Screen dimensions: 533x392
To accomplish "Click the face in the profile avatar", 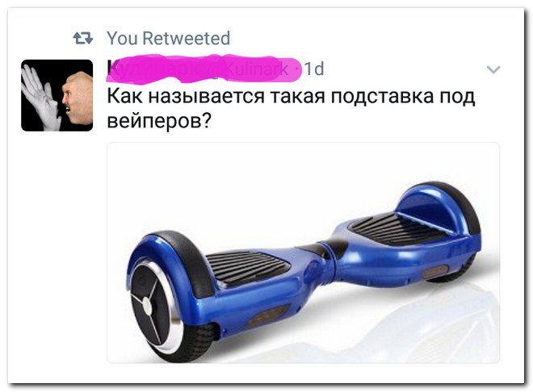I will click(x=78, y=98).
